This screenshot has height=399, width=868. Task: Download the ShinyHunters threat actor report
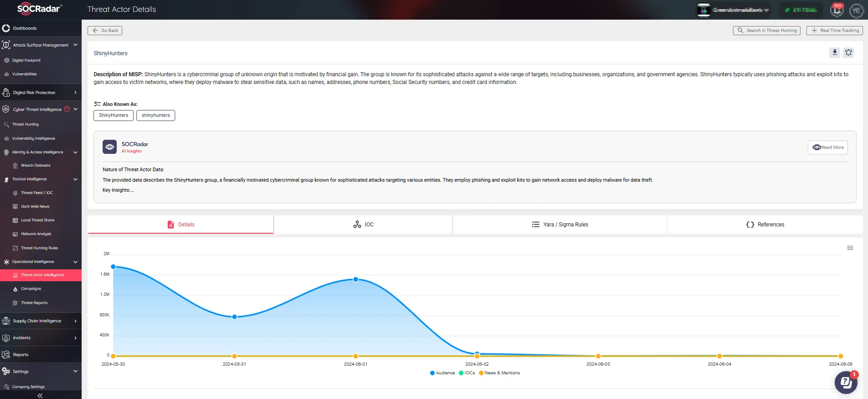835,52
